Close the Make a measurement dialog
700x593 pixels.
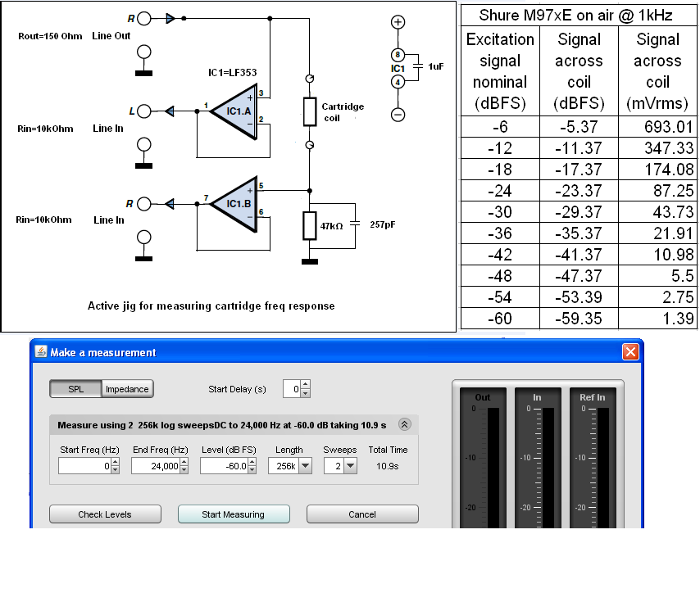tap(630, 352)
